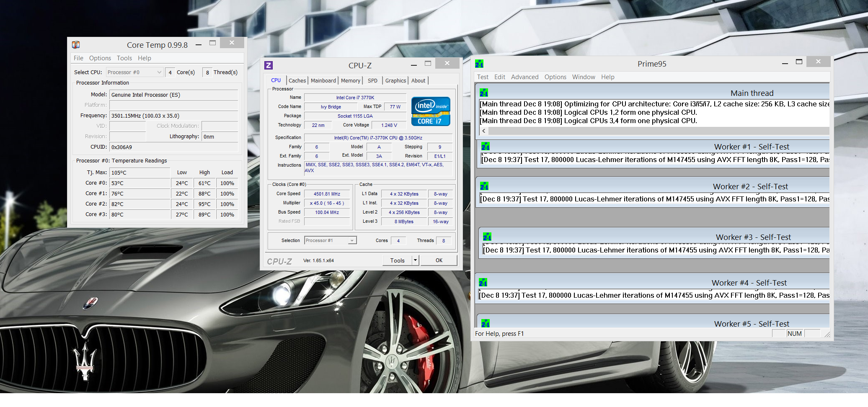
Task: Switch to the Memory tab in CPU-Z
Action: point(351,81)
